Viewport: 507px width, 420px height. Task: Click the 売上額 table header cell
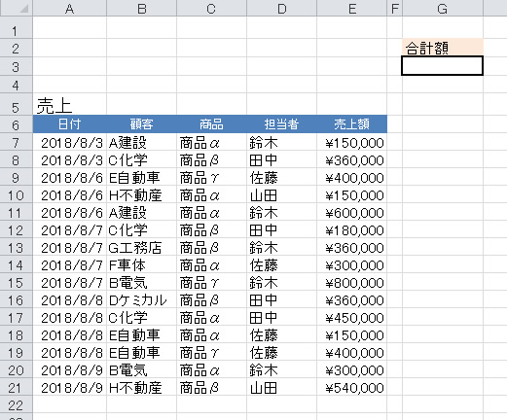(352, 124)
